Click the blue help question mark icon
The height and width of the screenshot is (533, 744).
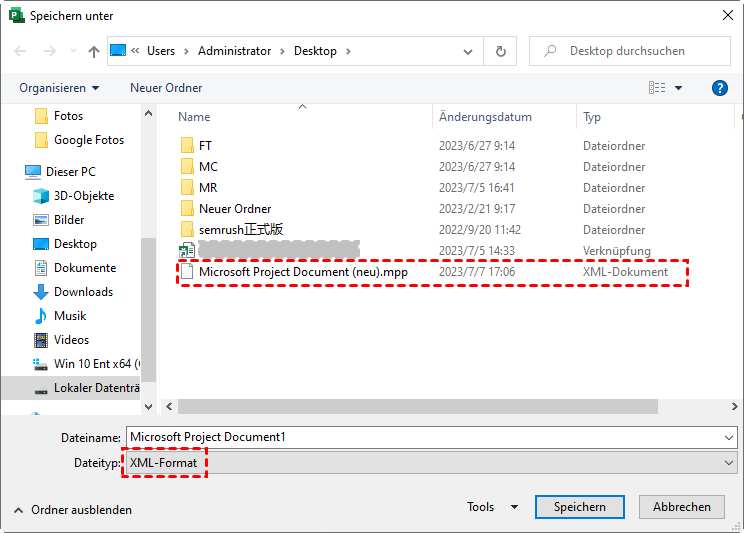click(719, 88)
